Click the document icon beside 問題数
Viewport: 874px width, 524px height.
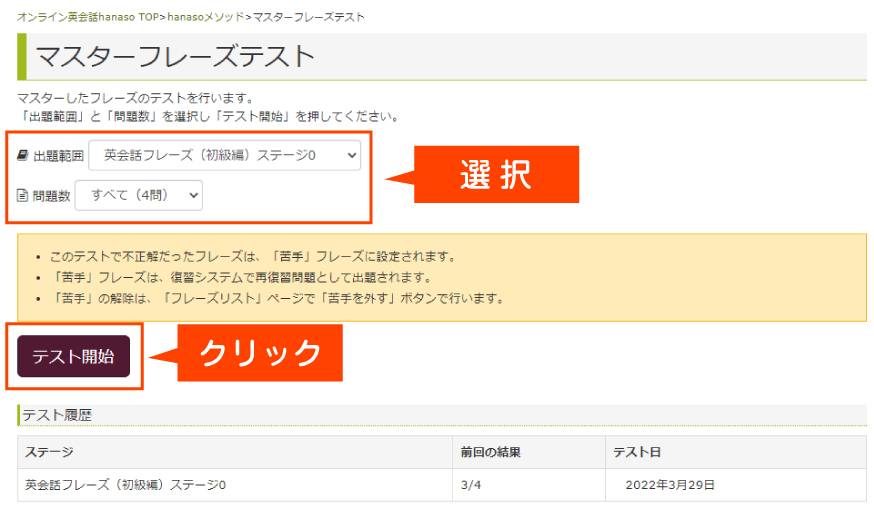pos(22,195)
